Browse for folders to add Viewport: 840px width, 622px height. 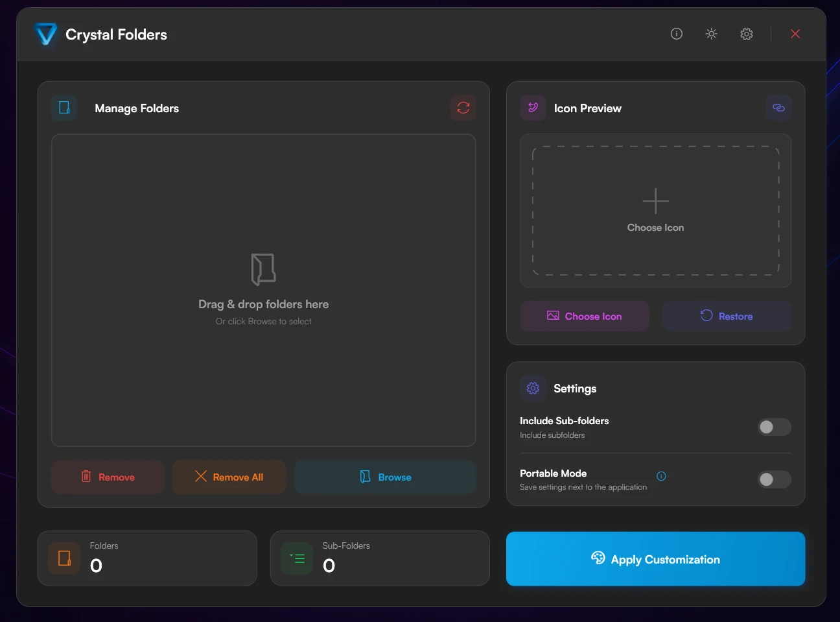pos(385,477)
